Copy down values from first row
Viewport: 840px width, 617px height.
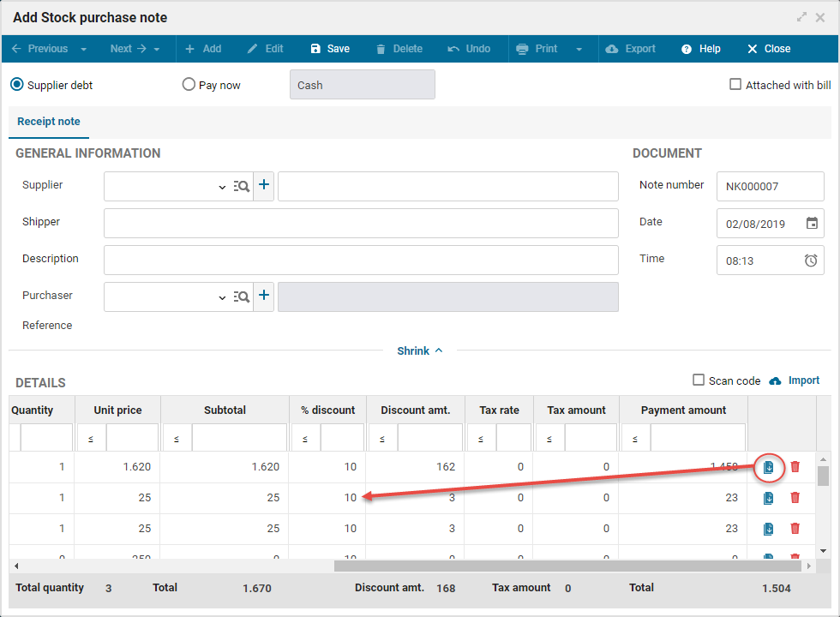pos(769,467)
